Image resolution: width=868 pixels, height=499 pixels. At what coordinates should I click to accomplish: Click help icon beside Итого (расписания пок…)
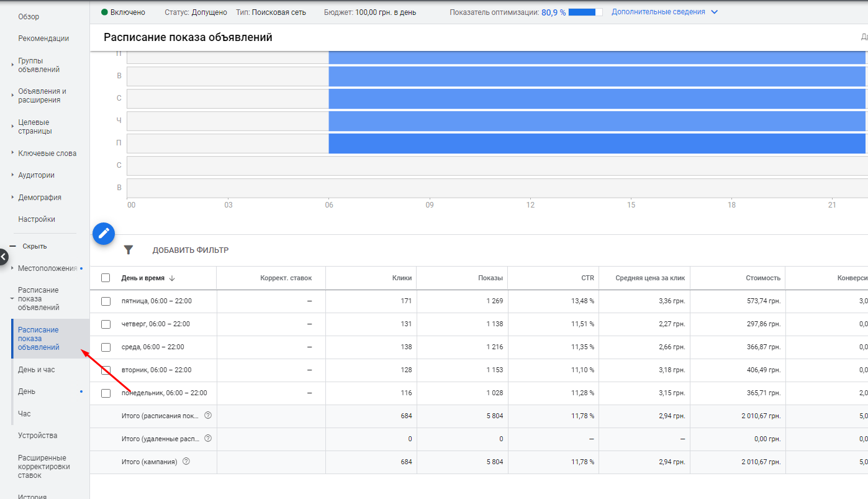click(208, 416)
